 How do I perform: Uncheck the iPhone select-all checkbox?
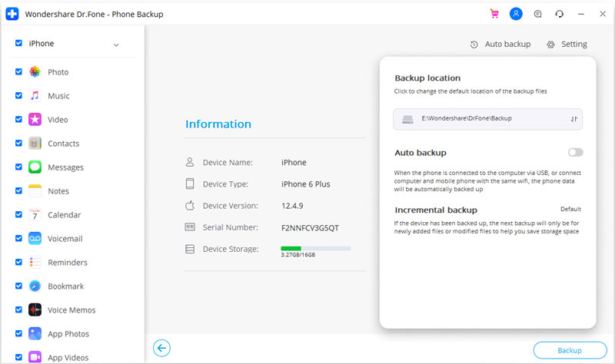pos(18,43)
